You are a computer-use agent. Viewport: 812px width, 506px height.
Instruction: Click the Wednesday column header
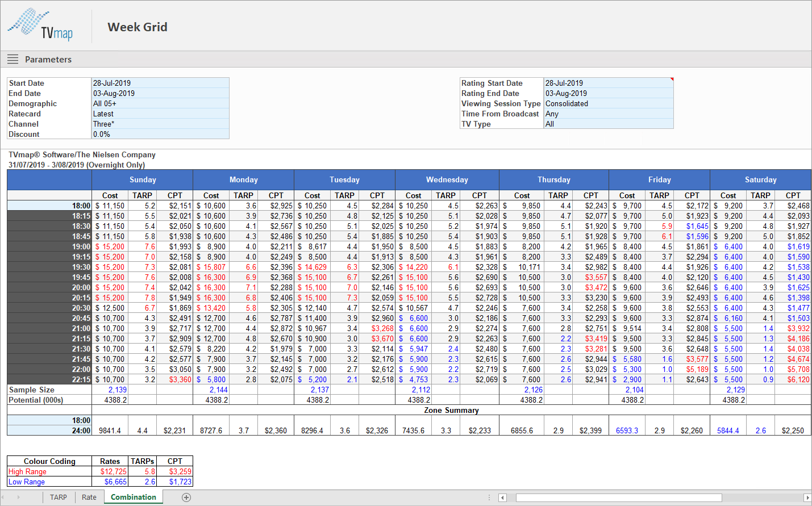(x=447, y=179)
